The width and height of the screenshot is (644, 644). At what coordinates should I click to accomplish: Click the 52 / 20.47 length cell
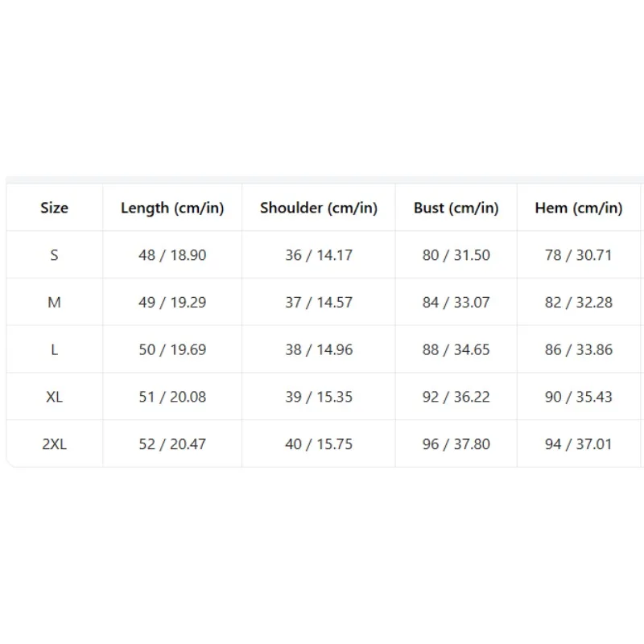pyautogui.click(x=172, y=444)
